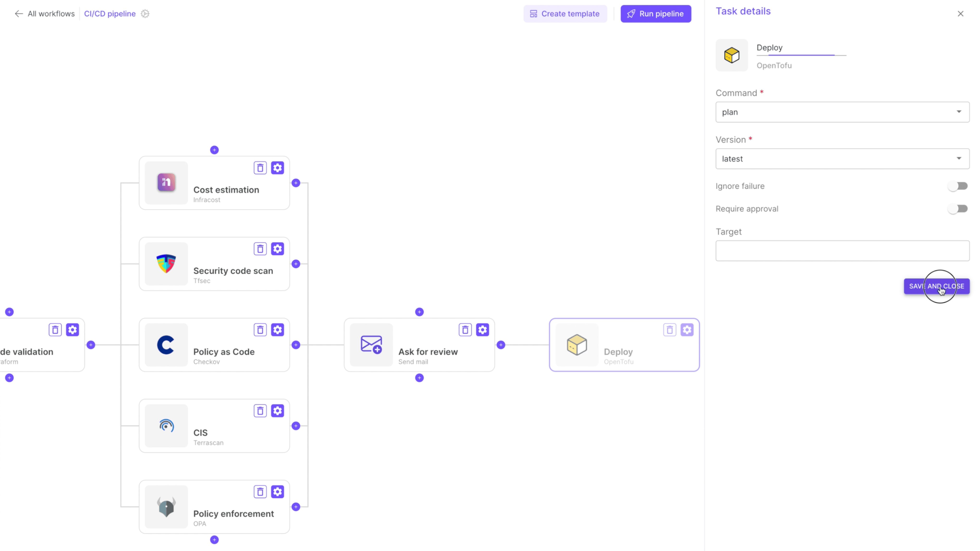Open settings gear on Cost estimation task

tap(277, 168)
